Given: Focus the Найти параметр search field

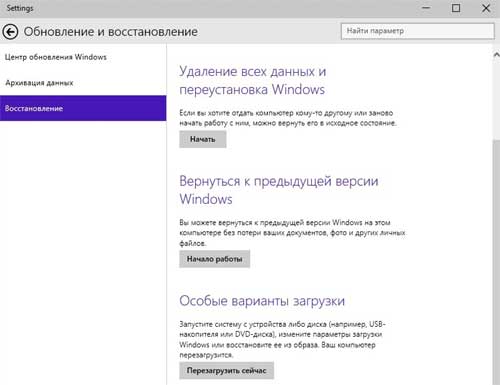Looking at the screenshot, I should tap(417, 31).
